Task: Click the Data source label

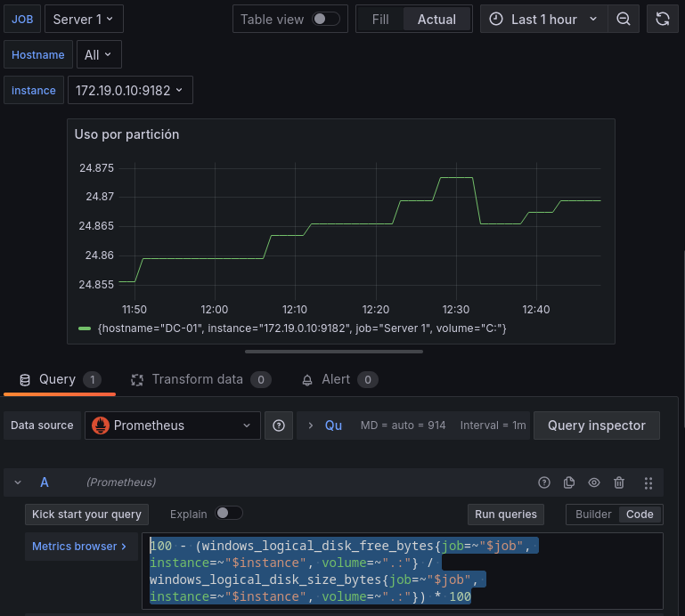Action: pyautogui.click(x=42, y=426)
